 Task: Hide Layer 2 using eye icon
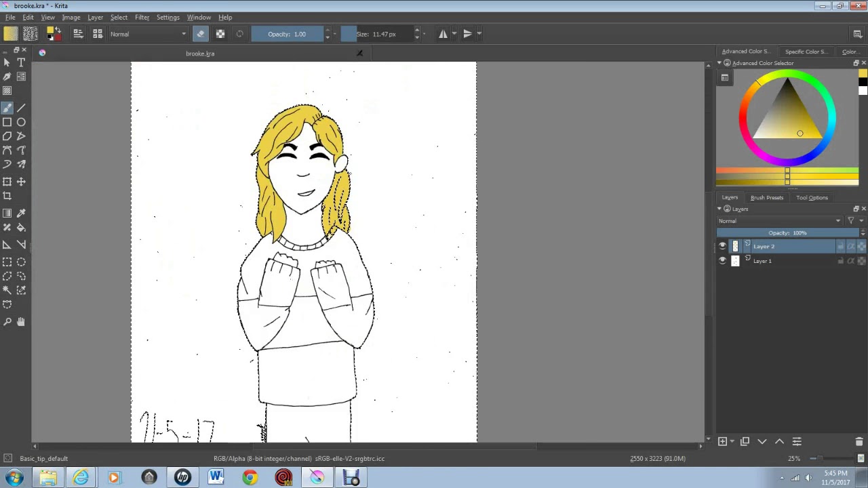point(722,247)
